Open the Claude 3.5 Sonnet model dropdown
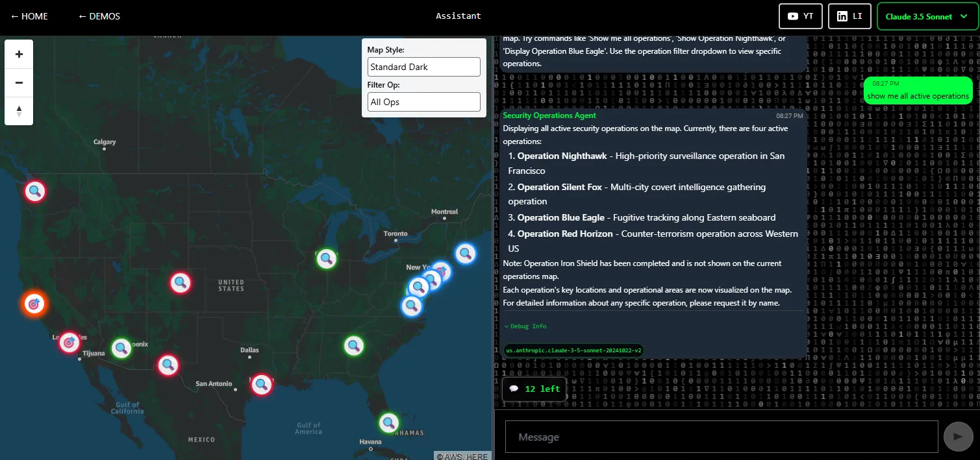The width and height of the screenshot is (980, 460). (927, 16)
